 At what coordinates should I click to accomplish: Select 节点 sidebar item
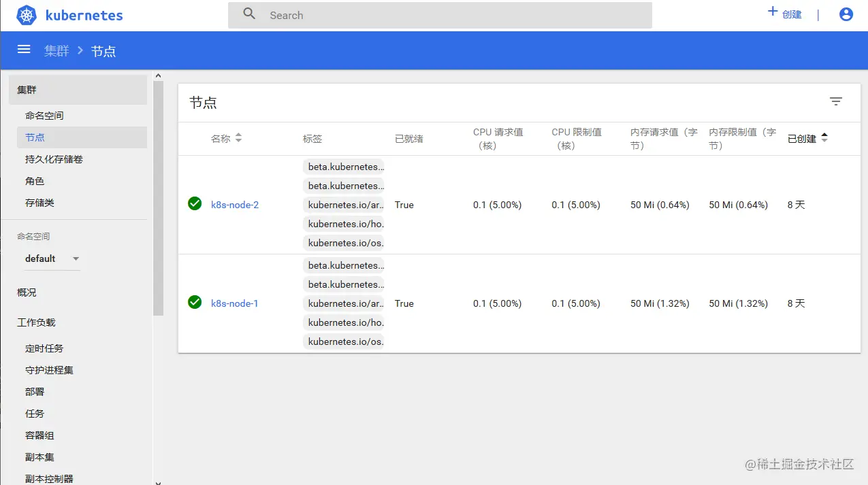coord(82,137)
